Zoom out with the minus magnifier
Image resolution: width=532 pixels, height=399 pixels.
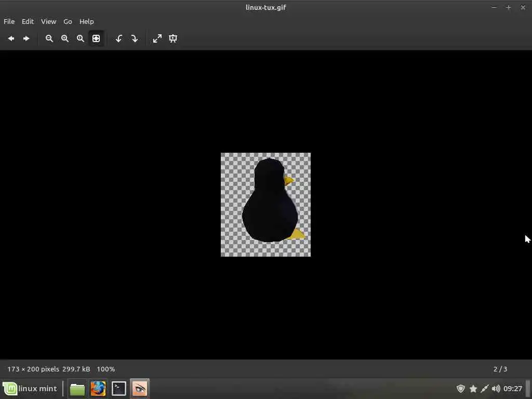49,38
